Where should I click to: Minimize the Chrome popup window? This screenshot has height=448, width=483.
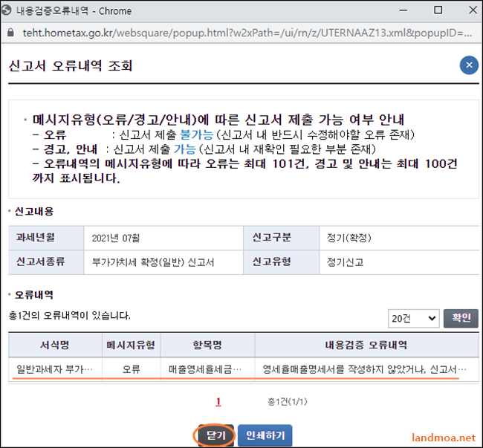[403, 10]
